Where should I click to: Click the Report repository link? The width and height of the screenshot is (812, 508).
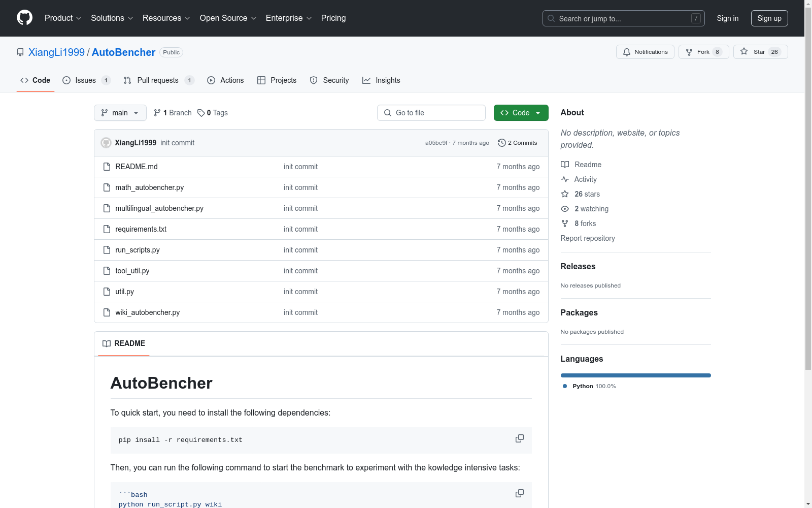click(588, 238)
